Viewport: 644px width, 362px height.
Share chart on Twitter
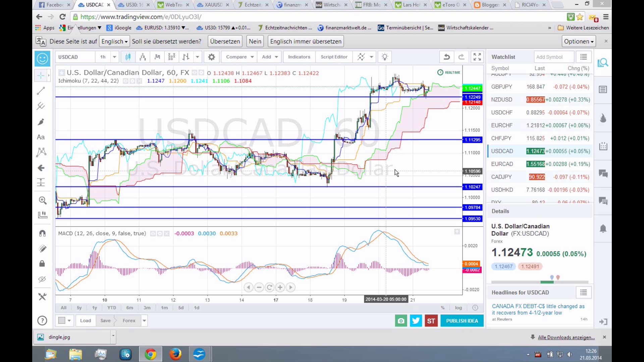416,321
